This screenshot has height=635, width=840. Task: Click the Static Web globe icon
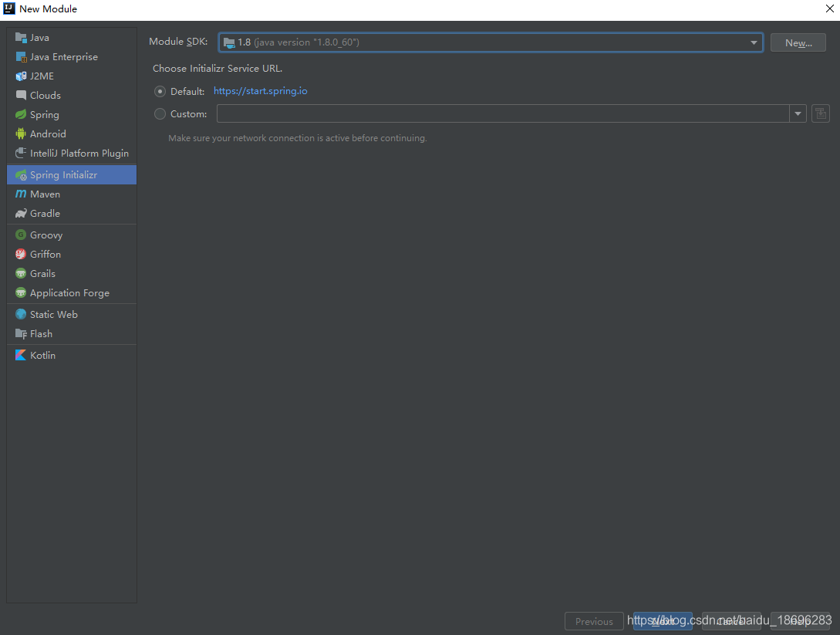pyautogui.click(x=21, y=314)
